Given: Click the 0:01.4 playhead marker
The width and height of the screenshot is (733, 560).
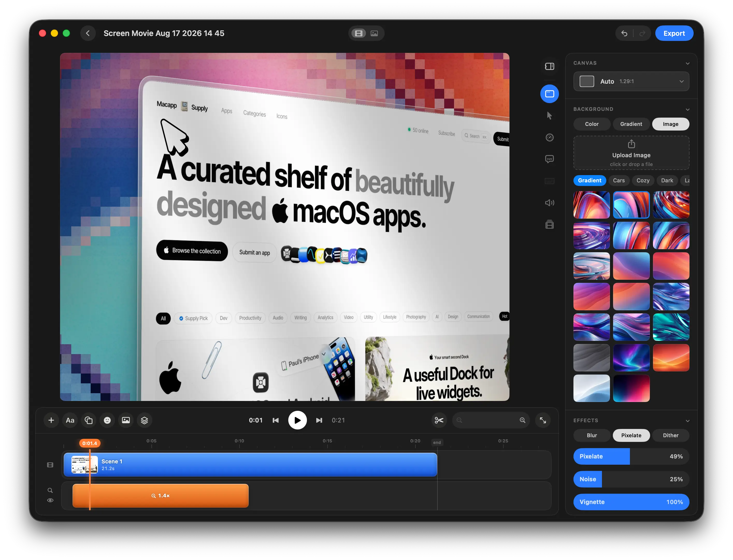Looking at the screenshot, I should (x=90, y=443).
